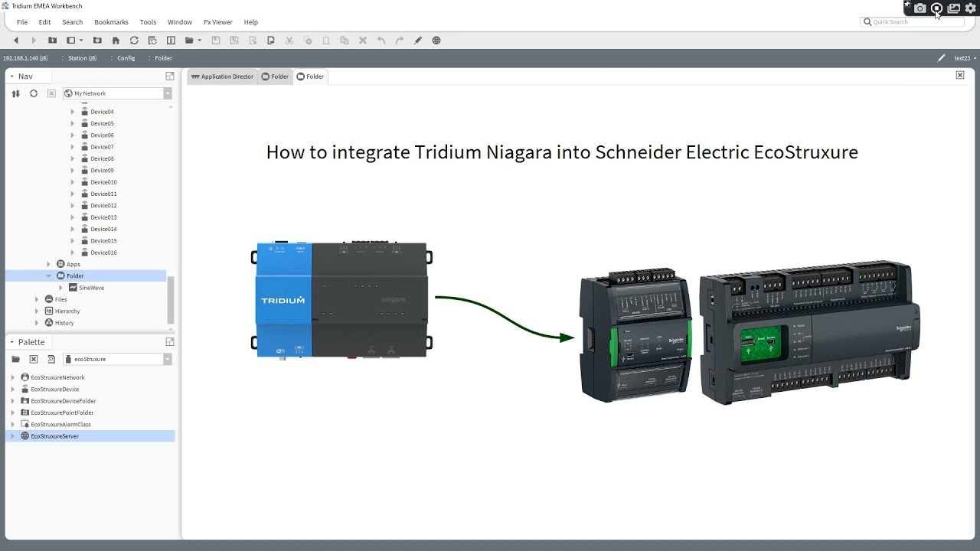The width and height of the screenshot is (980, 551).
Task: Click the open palette folder icon
Action: point(15,359)
